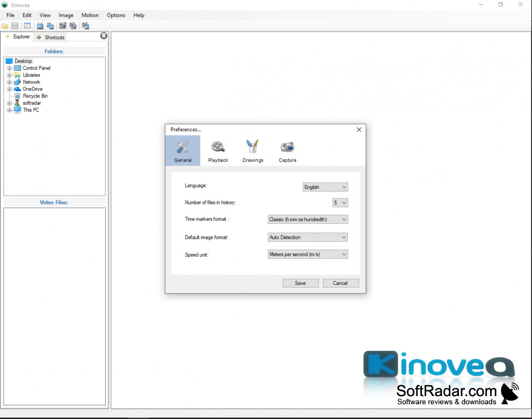Select the one playback screen icon
The width and height of the screenshot is (532, 419).
(40, 26)
